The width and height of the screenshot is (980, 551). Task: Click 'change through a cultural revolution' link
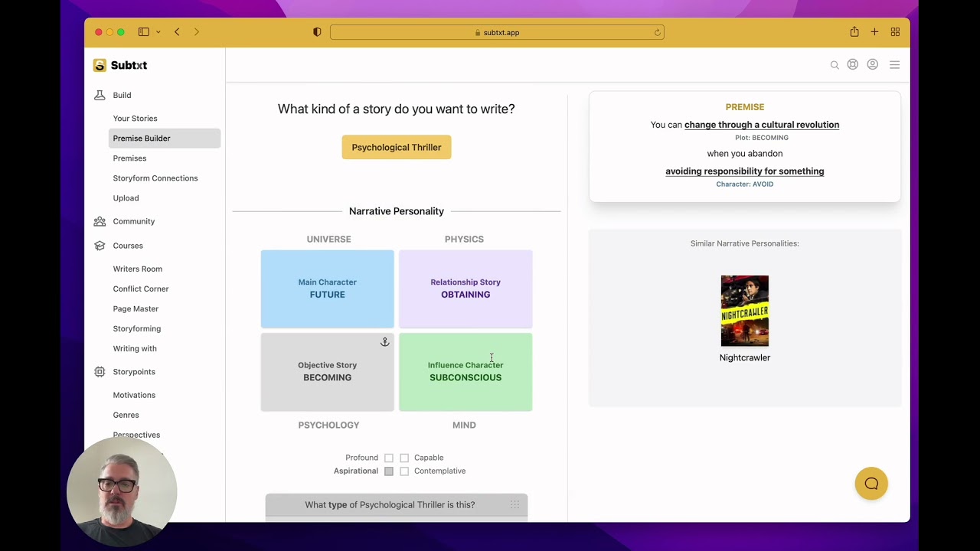tap(762, 125)
